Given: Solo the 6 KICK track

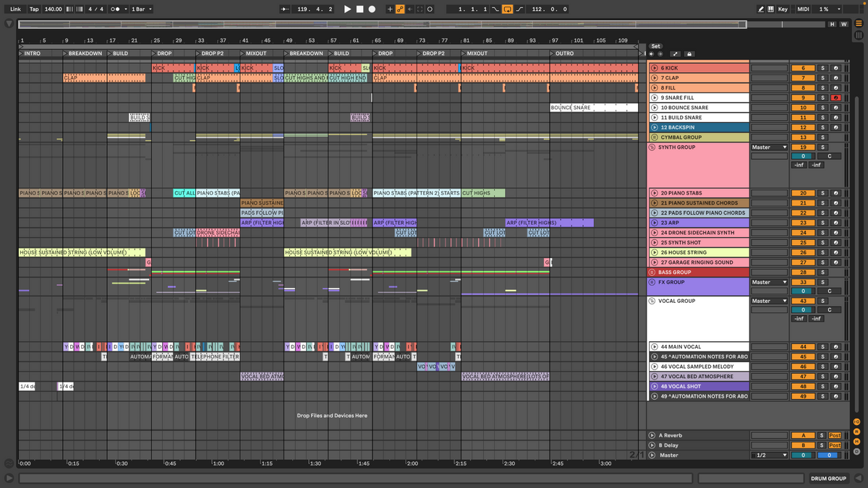Looking at the screenshot, I should 822,67.
